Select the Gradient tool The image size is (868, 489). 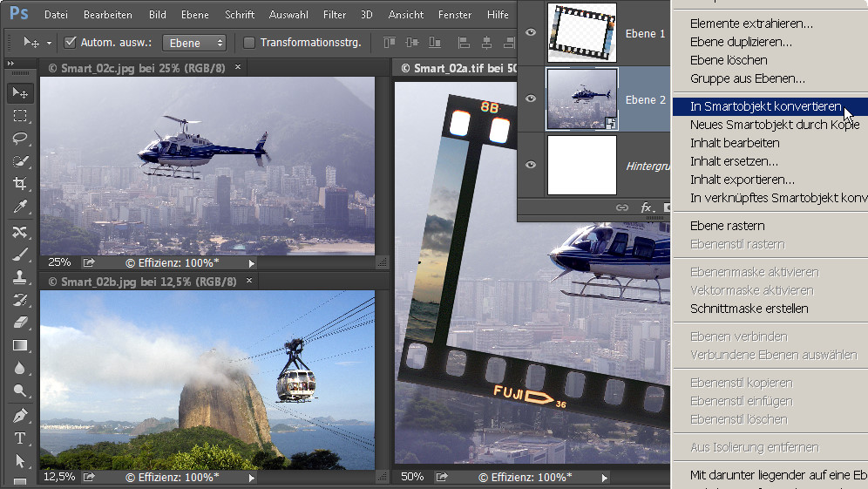[20, 345]
